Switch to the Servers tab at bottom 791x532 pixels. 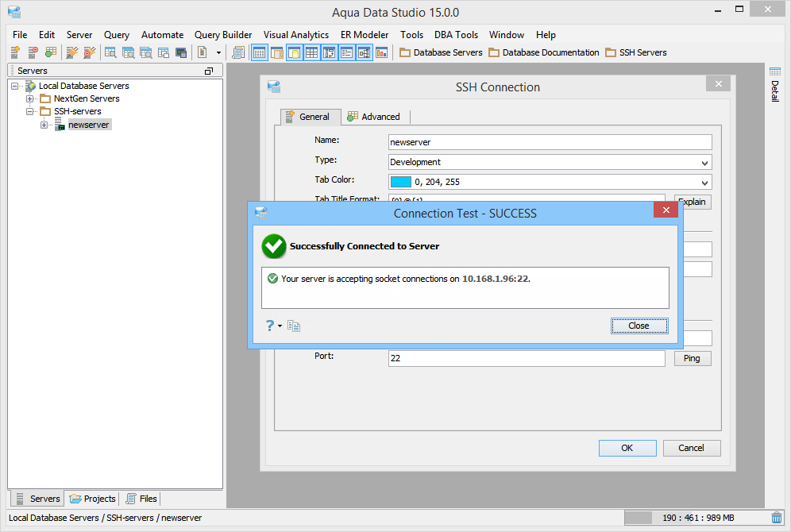click(38, 499)
